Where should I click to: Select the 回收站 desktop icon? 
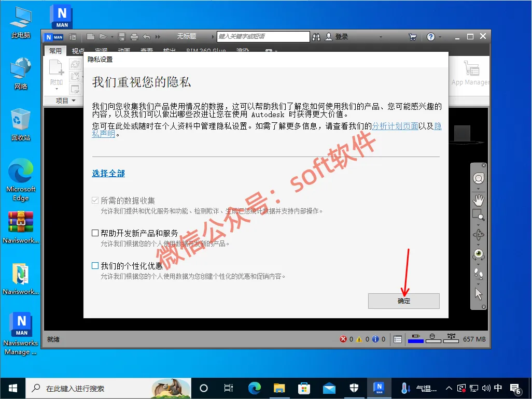(x=21, y=124)
